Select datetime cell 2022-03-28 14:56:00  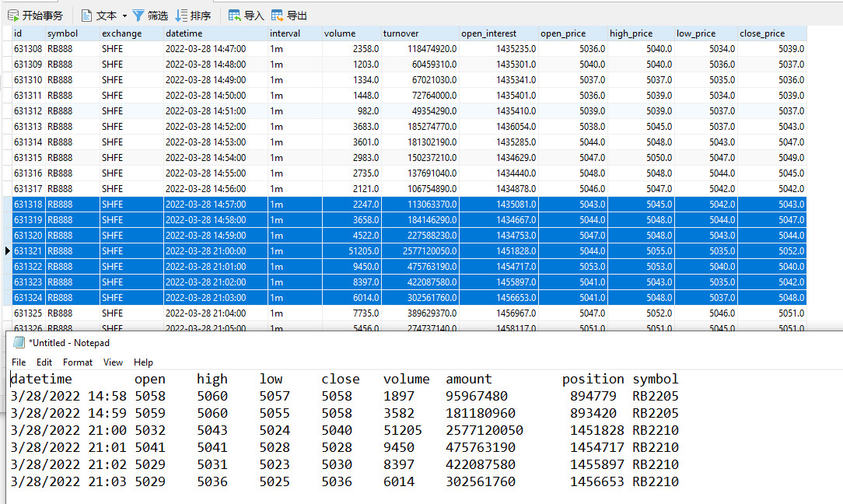(x=215, y=189)
